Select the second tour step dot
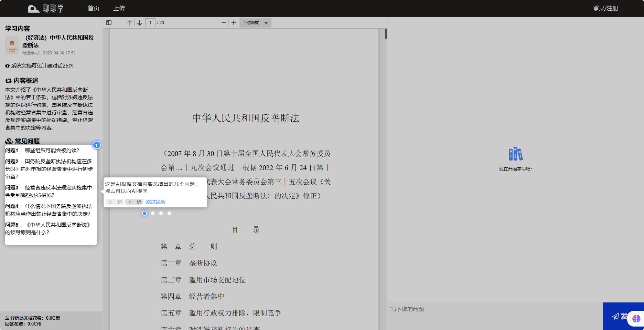644x330 pixels. tap(153, 213)
